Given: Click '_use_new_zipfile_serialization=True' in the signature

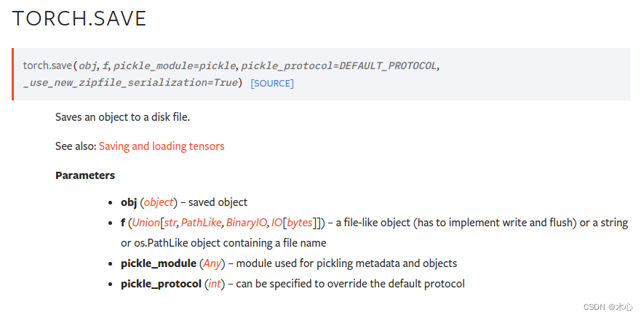Looking at the screenshot, I should pos(131,83).
